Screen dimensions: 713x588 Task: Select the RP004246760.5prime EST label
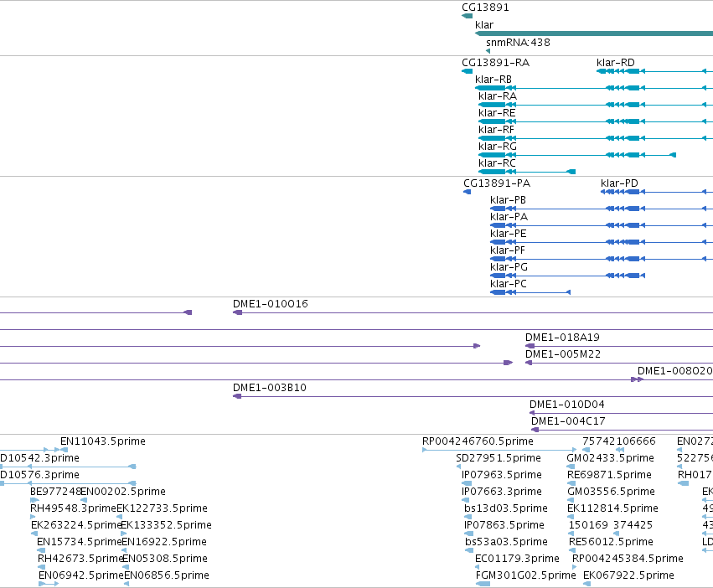pyautogui.click(x=478, y=441)
